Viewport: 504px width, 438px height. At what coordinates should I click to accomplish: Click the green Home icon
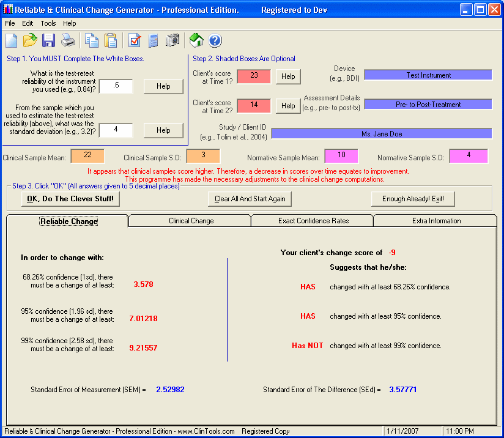click(196, 41)
